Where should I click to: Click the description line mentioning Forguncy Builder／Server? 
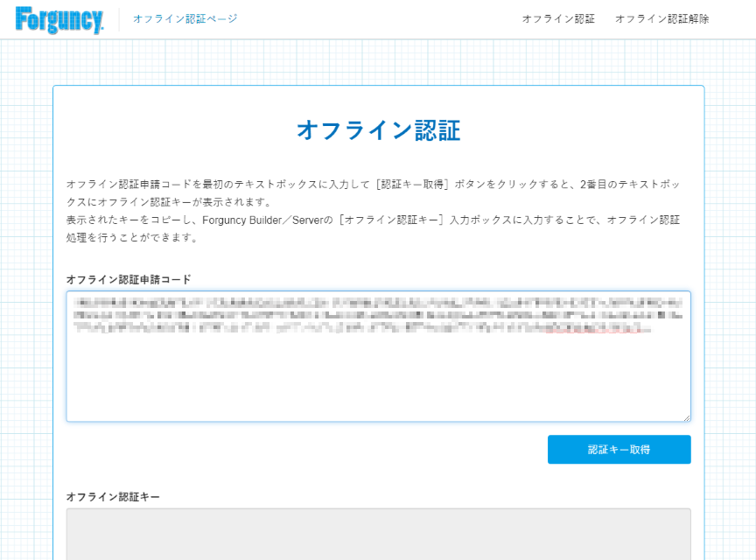pyautogui.click(x=373, y=220)
